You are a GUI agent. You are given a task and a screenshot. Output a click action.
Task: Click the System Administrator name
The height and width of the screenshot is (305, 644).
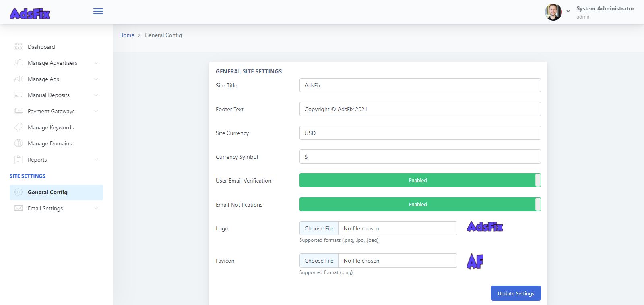point(605,8)
